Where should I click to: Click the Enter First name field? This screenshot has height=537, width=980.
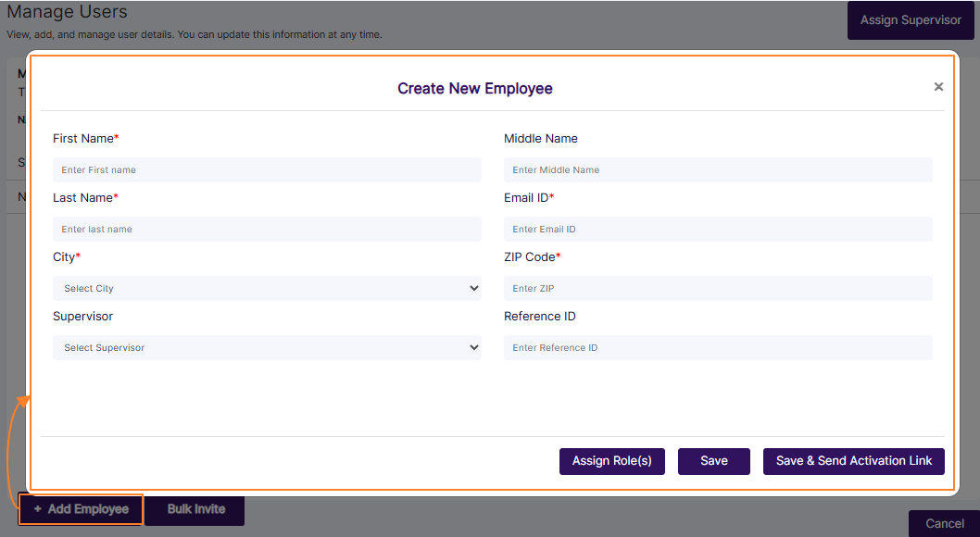click(267, 169)
